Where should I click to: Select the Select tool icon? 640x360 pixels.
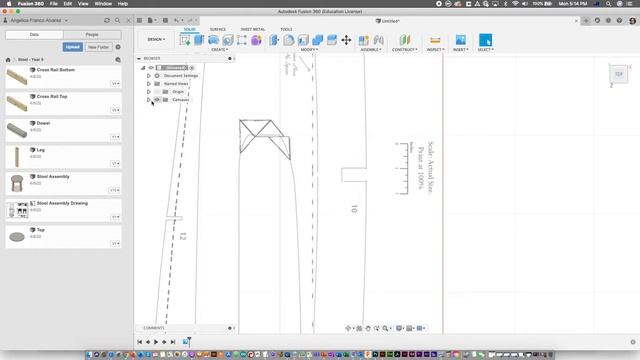(485, 40)
